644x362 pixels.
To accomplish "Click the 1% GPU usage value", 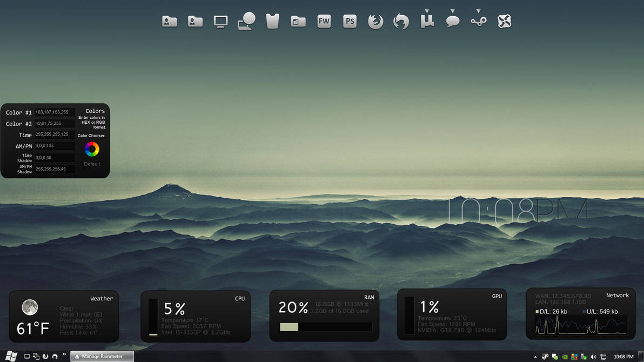I will click(429, 306).
